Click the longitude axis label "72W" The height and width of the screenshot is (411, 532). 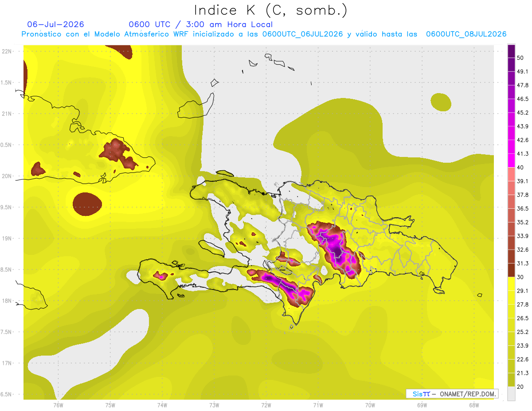point(266,405)
